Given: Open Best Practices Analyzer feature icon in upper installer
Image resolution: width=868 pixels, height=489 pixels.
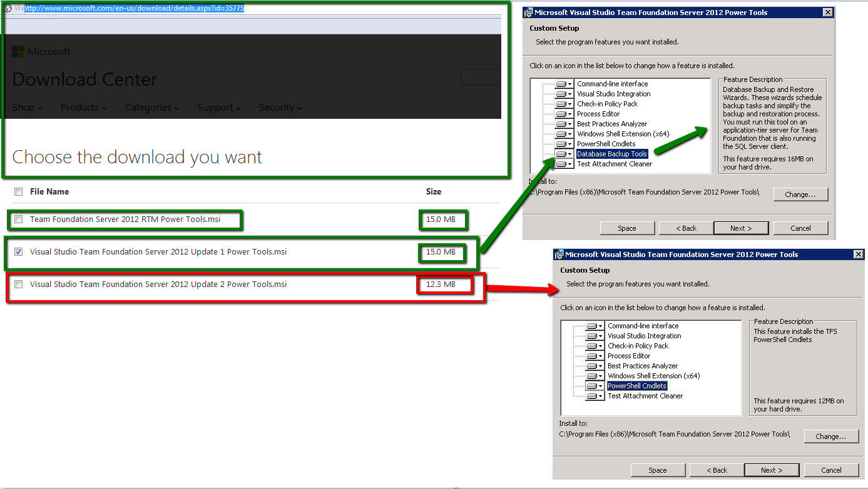Looking at the screenshot, I should pyautogui.click(x=564, y=124).
